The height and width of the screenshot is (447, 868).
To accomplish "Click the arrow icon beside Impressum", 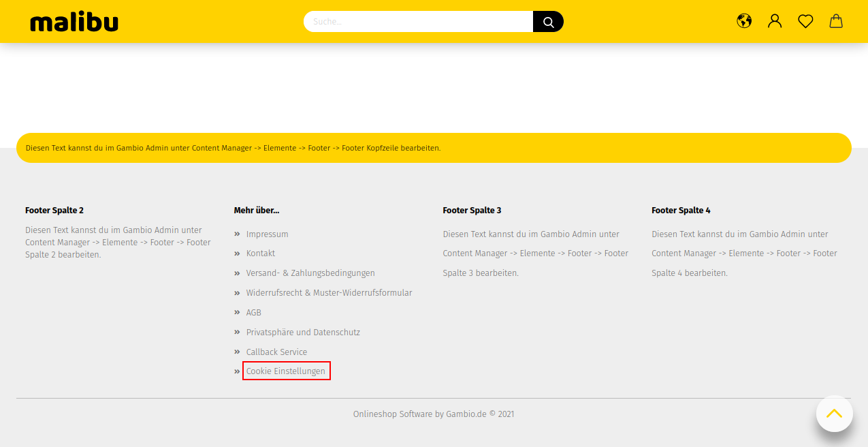I will [x=237, y=234].
